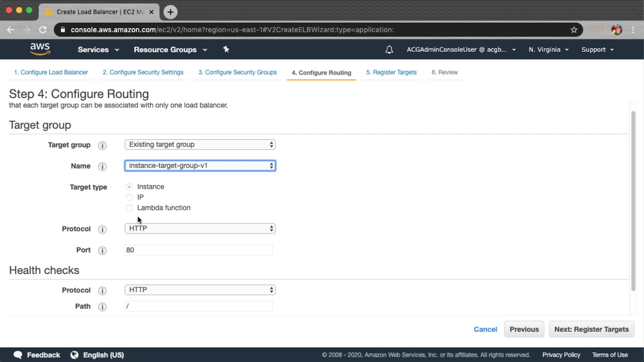This screenshot has height=362, width=644.
Task: Click Next: Register Targets button
Action: [x=591, y=329]
